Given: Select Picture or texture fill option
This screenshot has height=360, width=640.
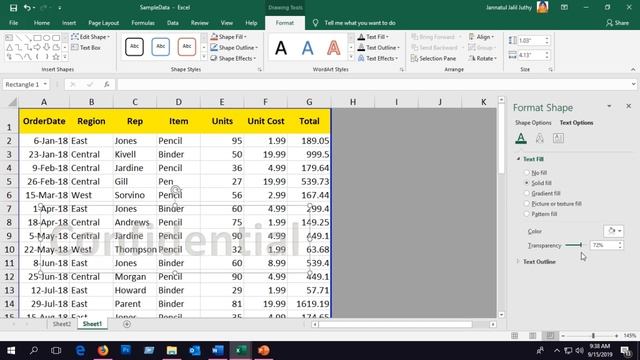Looking at the screenshot, I should (527, 203).
